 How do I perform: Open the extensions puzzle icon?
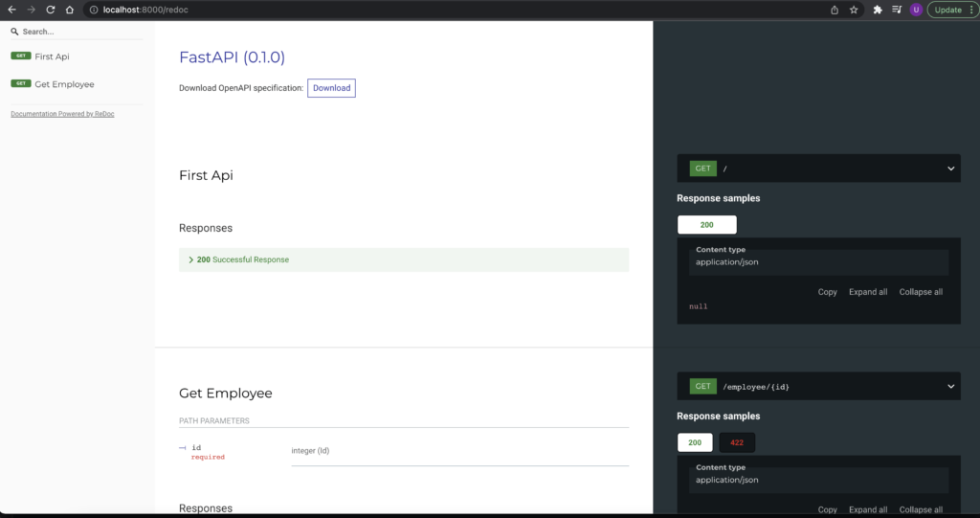(x=878, y=10)
